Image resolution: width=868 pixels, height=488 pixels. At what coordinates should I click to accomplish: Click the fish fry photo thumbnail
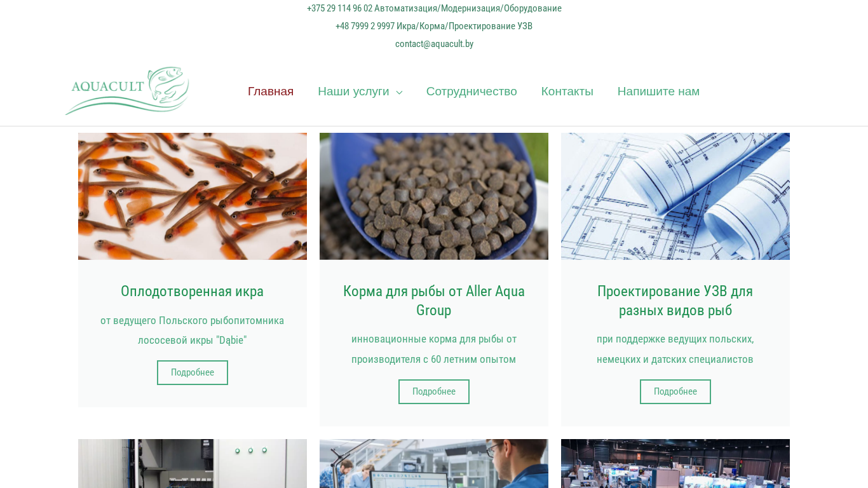(193, 196)
